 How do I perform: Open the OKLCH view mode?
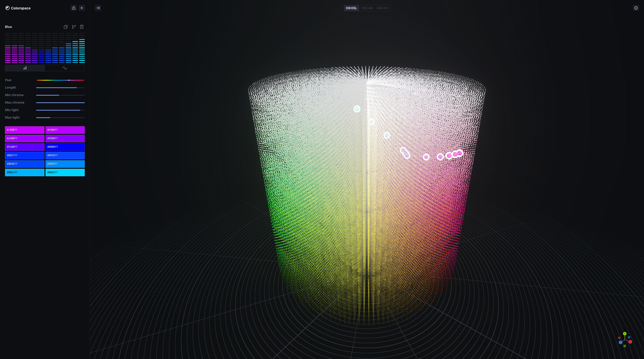[382, 8]
